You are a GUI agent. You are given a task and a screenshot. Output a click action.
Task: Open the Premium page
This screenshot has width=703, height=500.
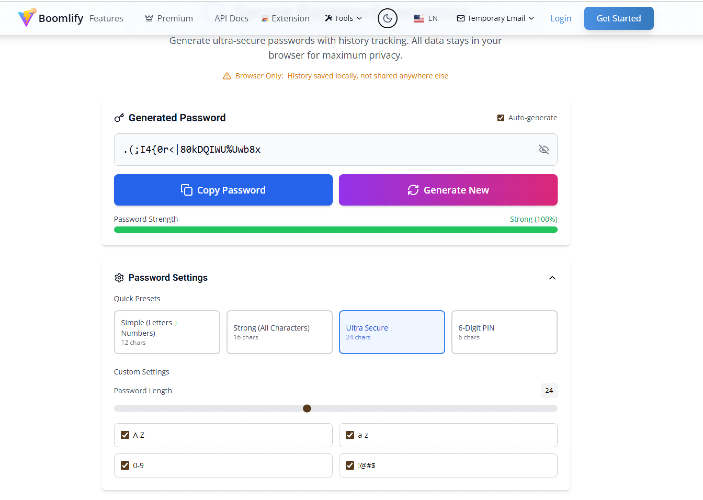click(x=169, y=18)
